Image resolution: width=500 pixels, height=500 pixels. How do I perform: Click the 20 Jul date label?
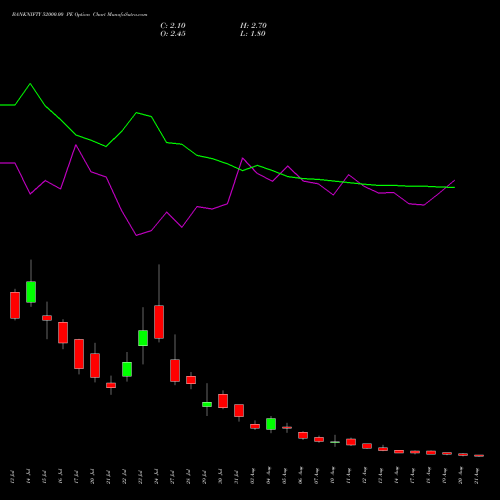click(x=93, y=477)
